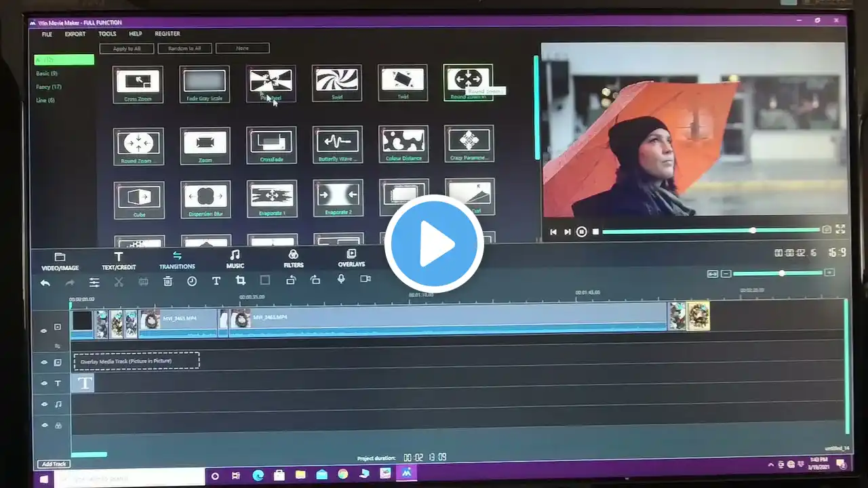
Task: Open the TOOLS menu
Action: (x=107, y=34)
